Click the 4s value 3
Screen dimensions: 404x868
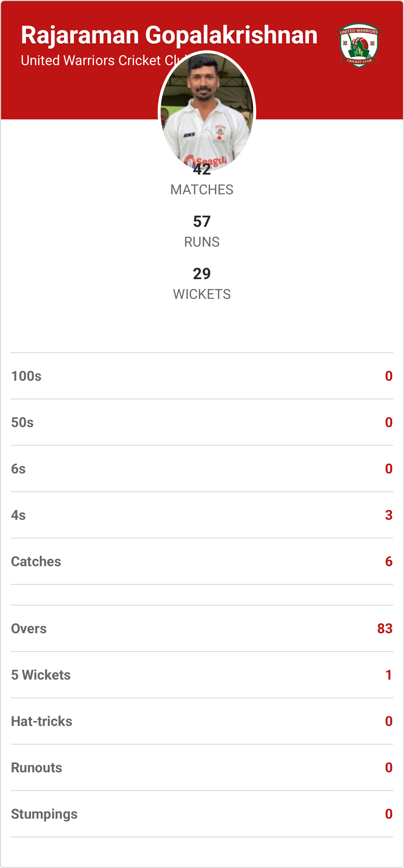pos(389,515)
